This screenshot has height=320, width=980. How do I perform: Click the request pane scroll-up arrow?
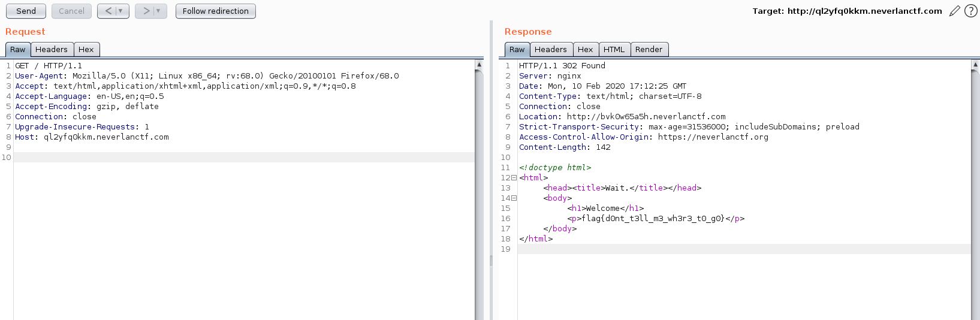[479, 64]
